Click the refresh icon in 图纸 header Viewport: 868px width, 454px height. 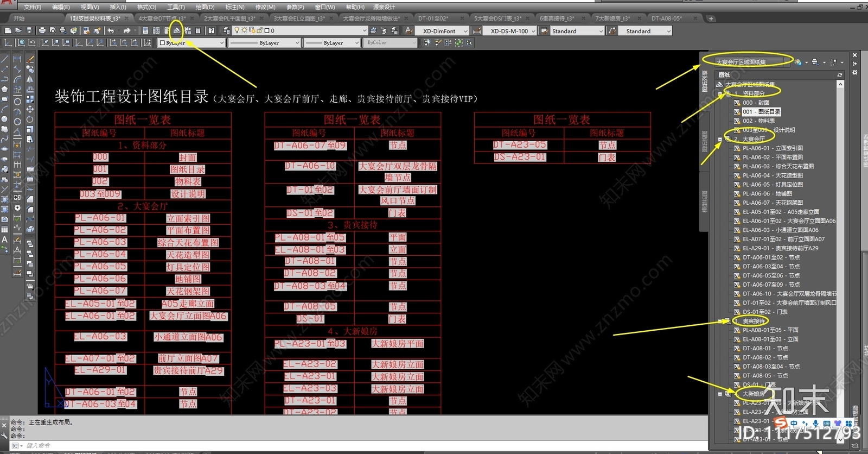click(840, 75)
